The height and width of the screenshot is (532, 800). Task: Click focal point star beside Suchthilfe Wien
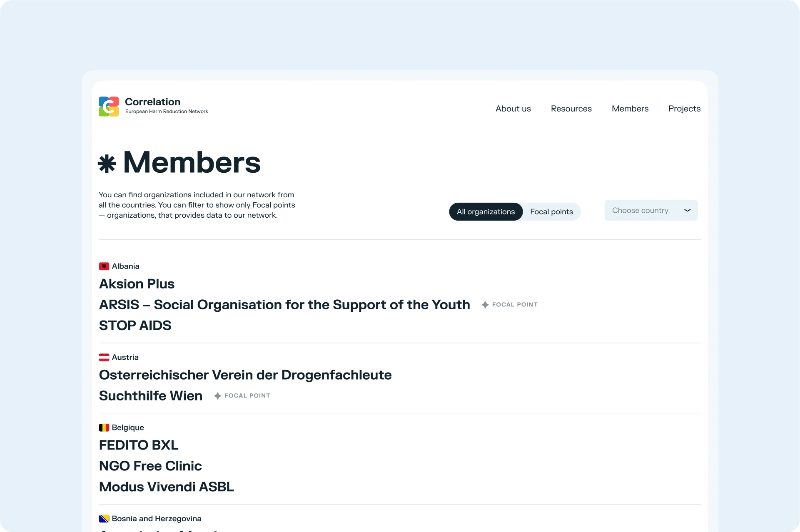click(x=217, y=396)
